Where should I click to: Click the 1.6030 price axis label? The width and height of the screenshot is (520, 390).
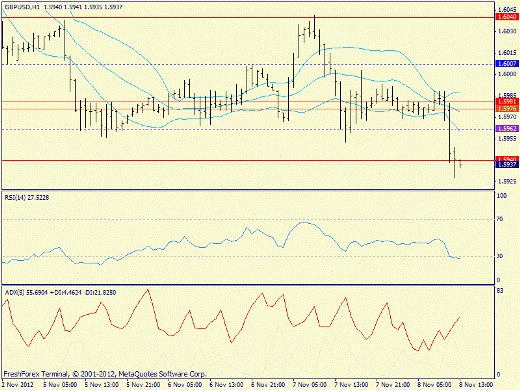(507, 31)
